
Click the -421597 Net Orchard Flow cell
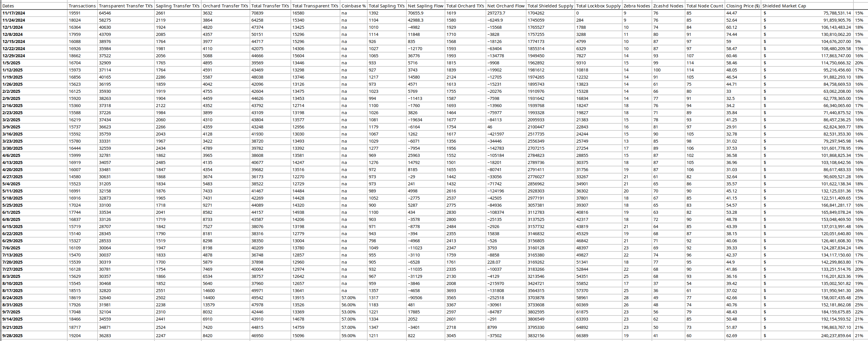tap(495, 134)
